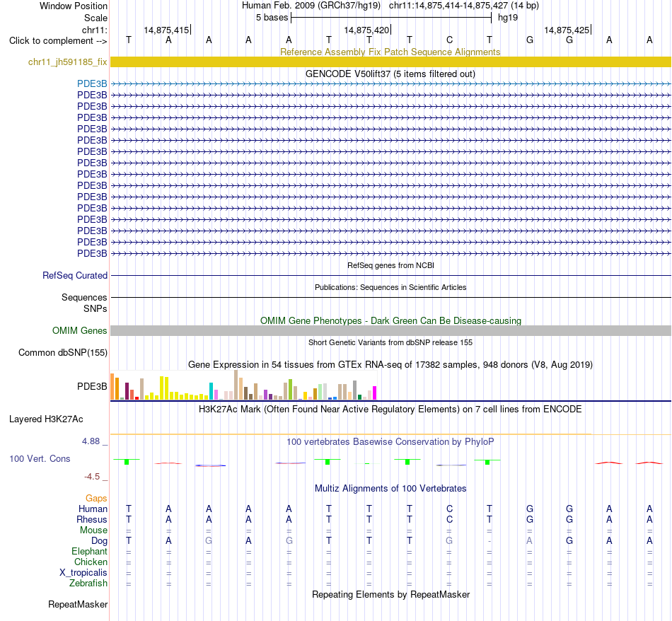The width and height of the screenshot is (672, 621).
Task: Click the 14,875,425 position marker
Action: click(567, 30)
